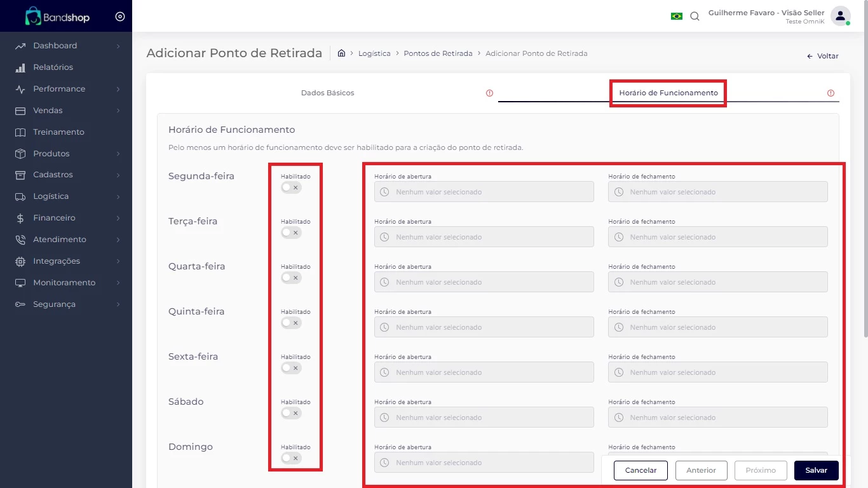Viewport: 868px width, 488px height.
Task: Switch to the Dados Básicos tab
Action: pyautogui.click(x=327, y=93)
